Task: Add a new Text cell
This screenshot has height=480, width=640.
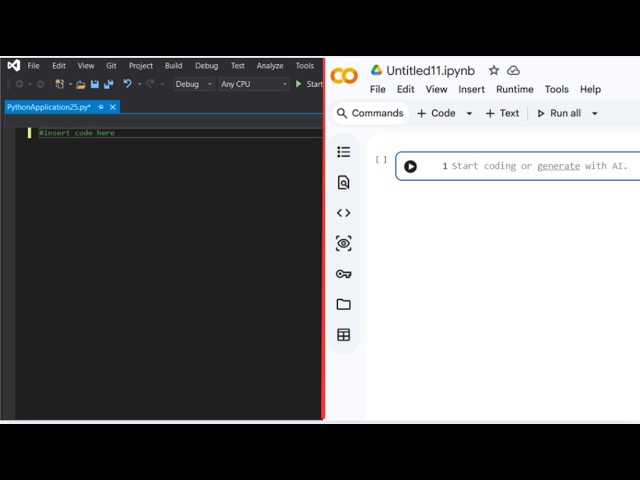Action: 502,113
